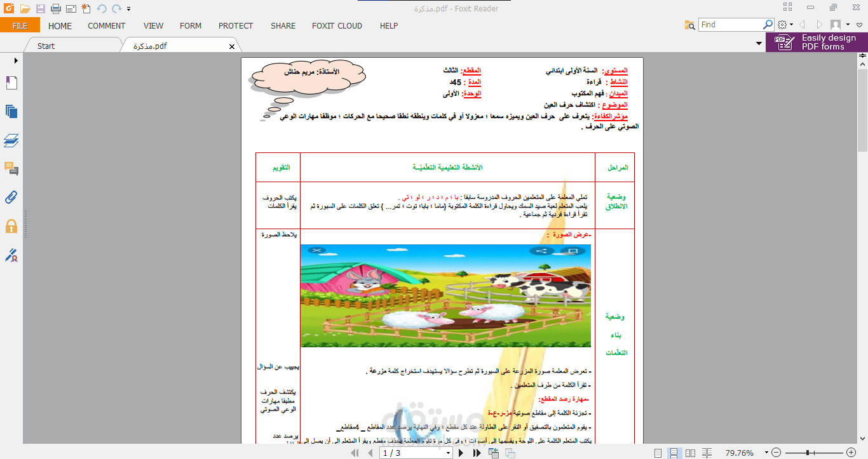Toggle Single page view mode
The width and height of the screenshot is (868, 459).
pos(658,453)
